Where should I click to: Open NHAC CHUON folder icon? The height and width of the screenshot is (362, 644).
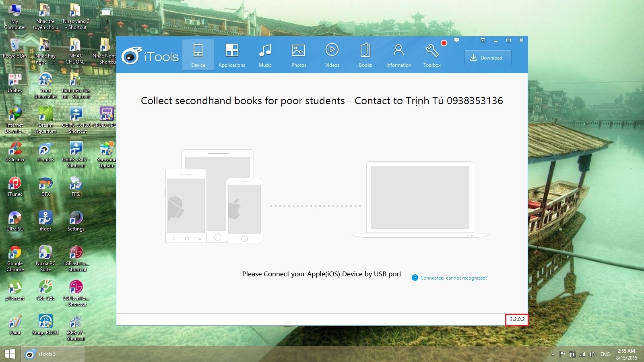pyautogui.click(x=76, y=51)
